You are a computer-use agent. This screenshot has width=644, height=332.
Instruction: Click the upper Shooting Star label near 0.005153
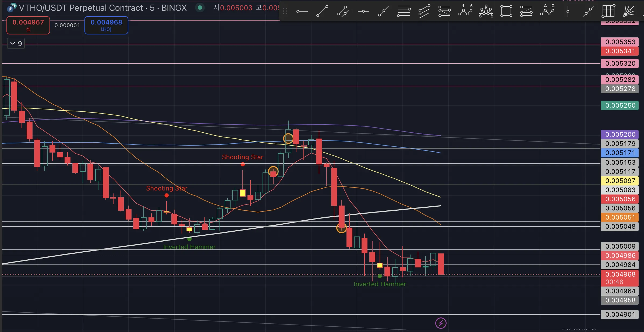242,157
